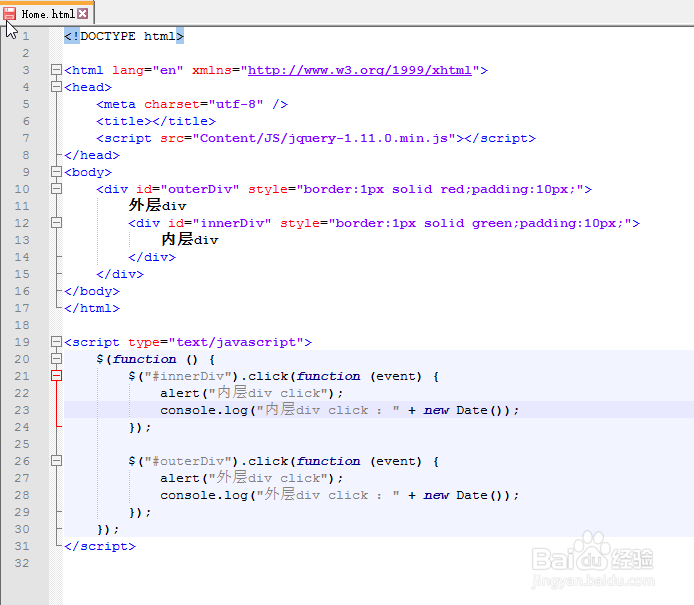Click the 内层div text on line 13
694x605 pixels.
pyautogui.click(x=189, y=239)
